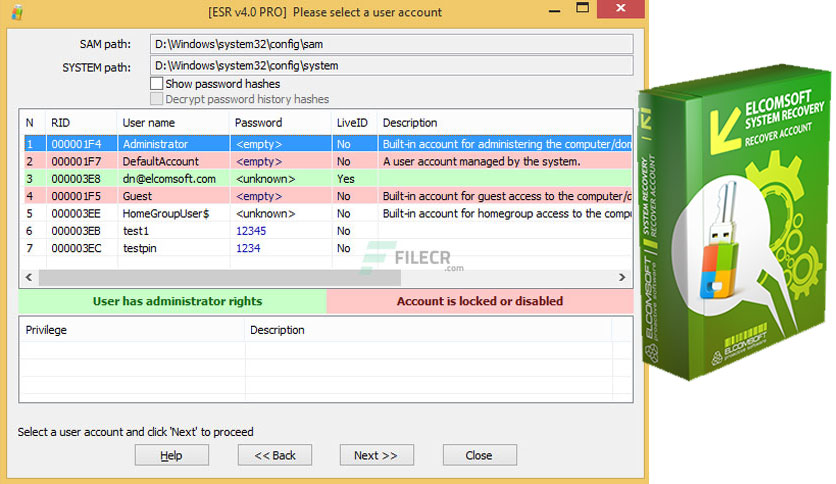The height and width of the screenshot is (484, 836).
Task: Go back with the << Back button
Action: pyautogui.click(x=275, y=455)
